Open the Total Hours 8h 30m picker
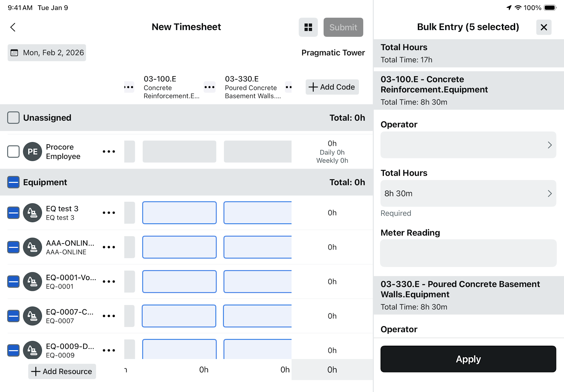The image size is (564, 392). tap(468, 193)
